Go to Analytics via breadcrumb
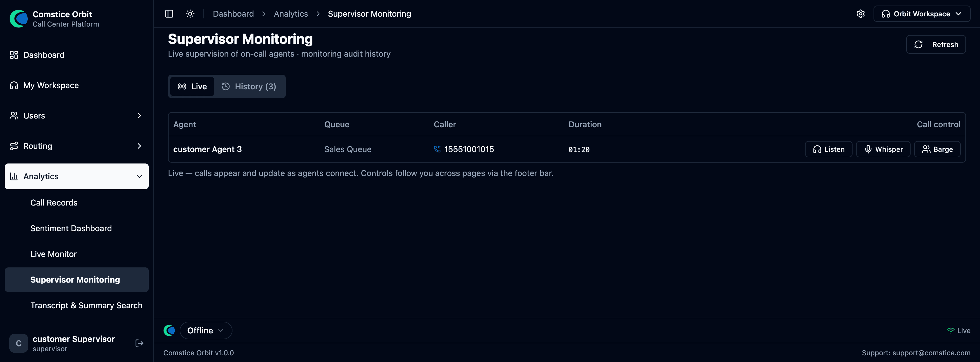 (291, 14)
